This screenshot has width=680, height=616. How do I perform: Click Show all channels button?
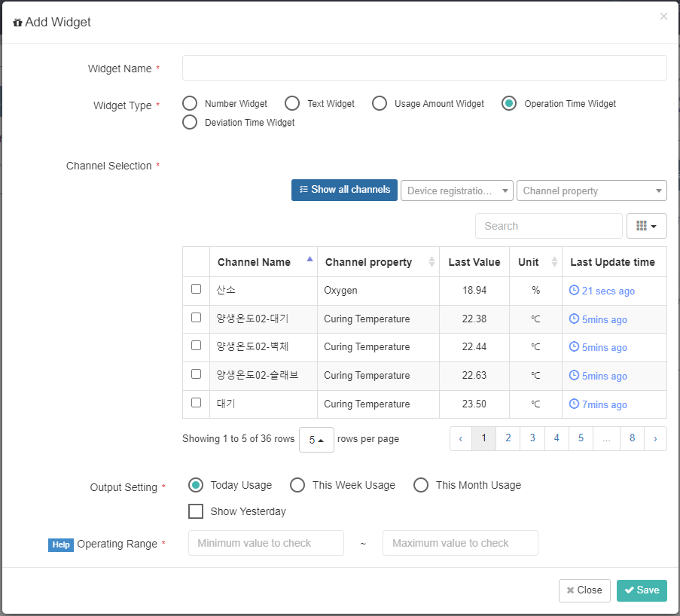tap(344, 190)
